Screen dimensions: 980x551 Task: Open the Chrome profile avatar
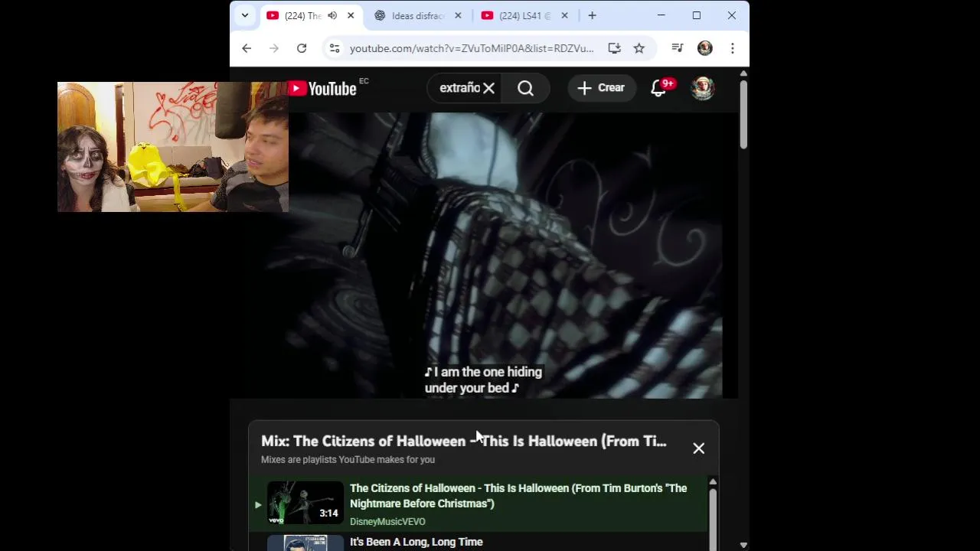(705, 48)
